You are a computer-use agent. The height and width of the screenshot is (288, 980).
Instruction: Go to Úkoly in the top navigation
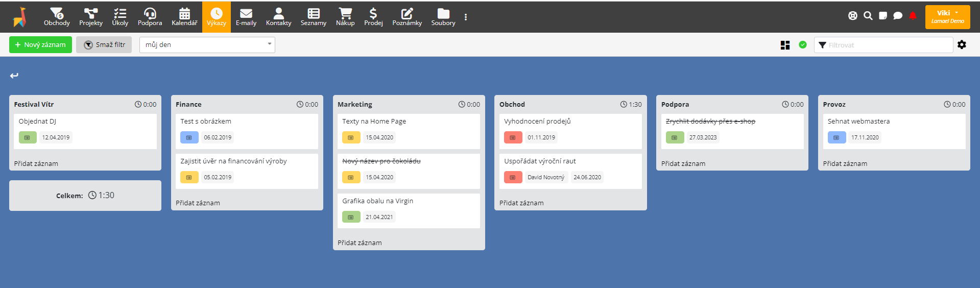120,17
